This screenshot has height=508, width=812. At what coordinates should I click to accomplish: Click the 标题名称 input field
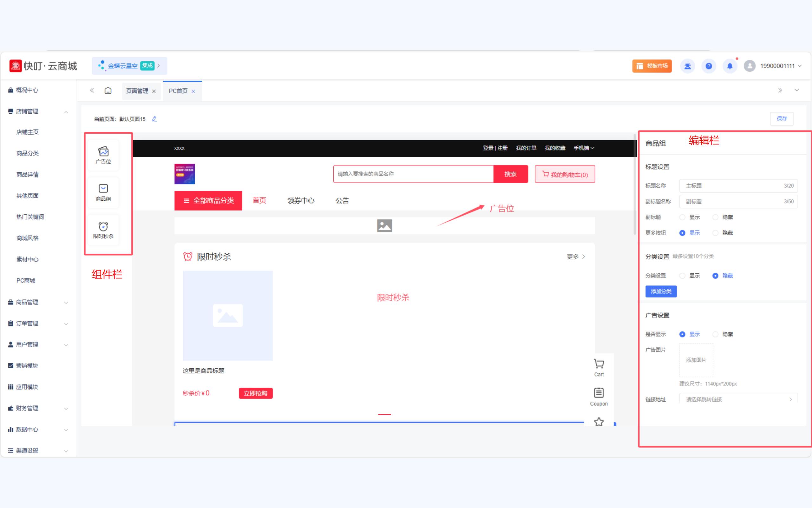738,186
